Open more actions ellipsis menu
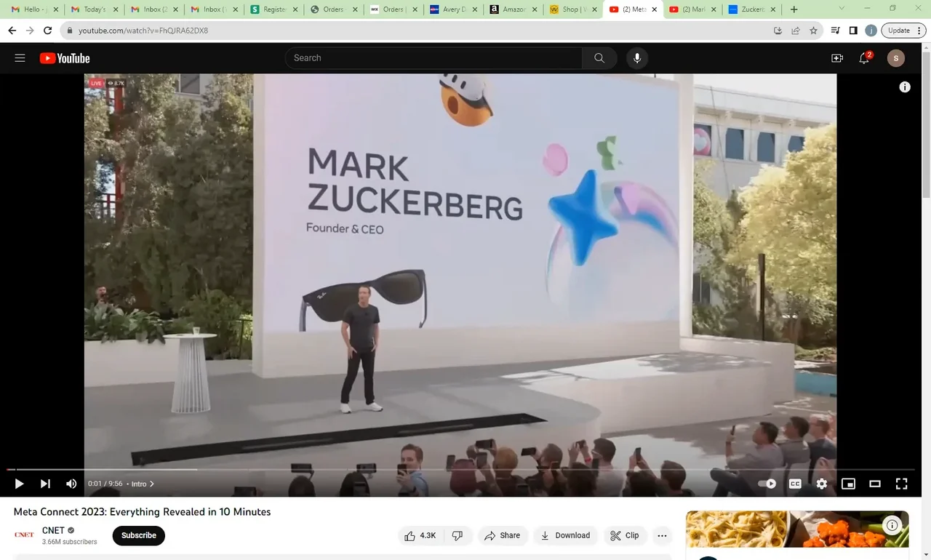Viewport: 931px width, 560px height. point(662,535)
